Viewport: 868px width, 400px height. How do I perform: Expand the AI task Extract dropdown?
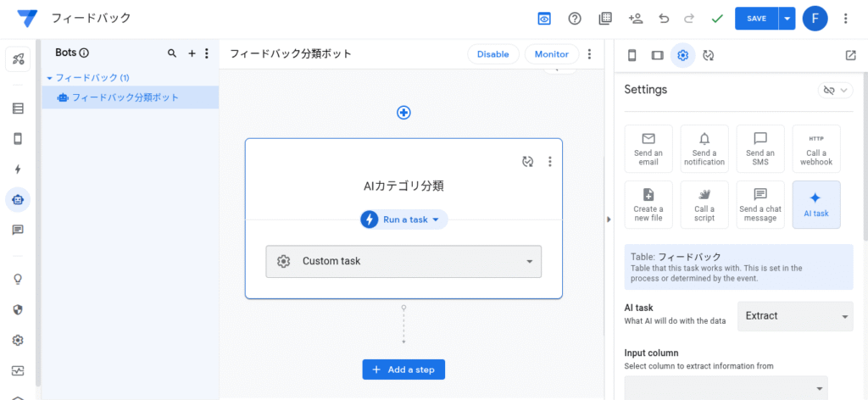point(794,315)
